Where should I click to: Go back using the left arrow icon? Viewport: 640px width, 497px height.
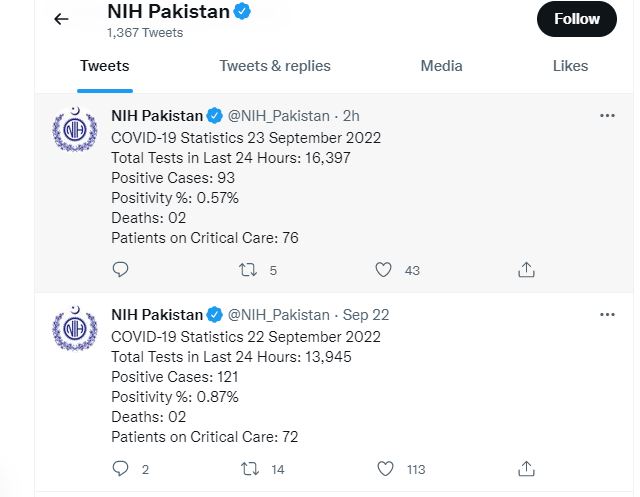(61, 19)
